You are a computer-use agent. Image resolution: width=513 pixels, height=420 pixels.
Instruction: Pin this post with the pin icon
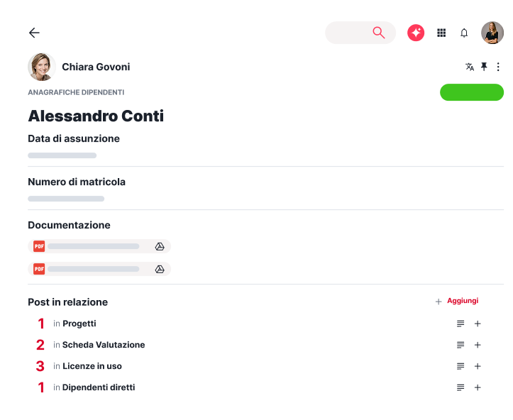click(x=484, y=67)
